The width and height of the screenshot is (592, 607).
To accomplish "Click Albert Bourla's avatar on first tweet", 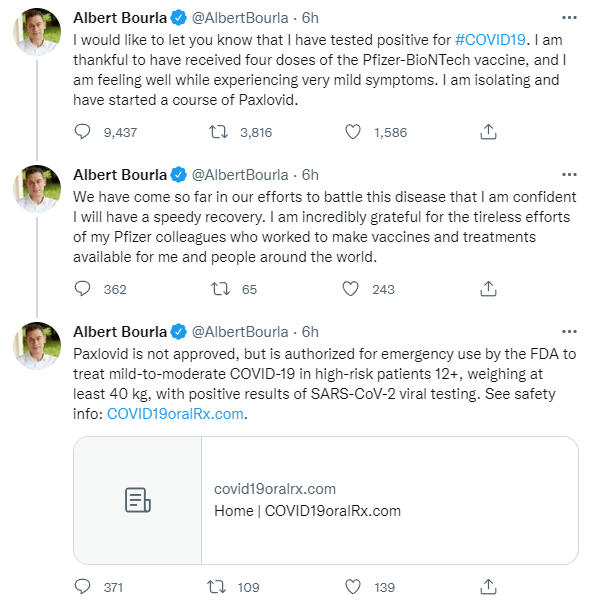I will pyautogui.click(x=37, y=32).
